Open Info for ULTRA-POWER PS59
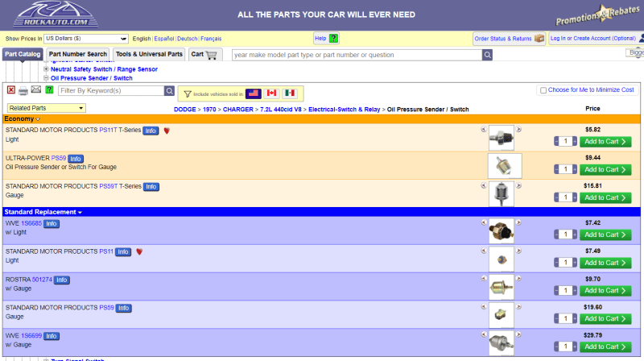 click(x=76, y=159)
